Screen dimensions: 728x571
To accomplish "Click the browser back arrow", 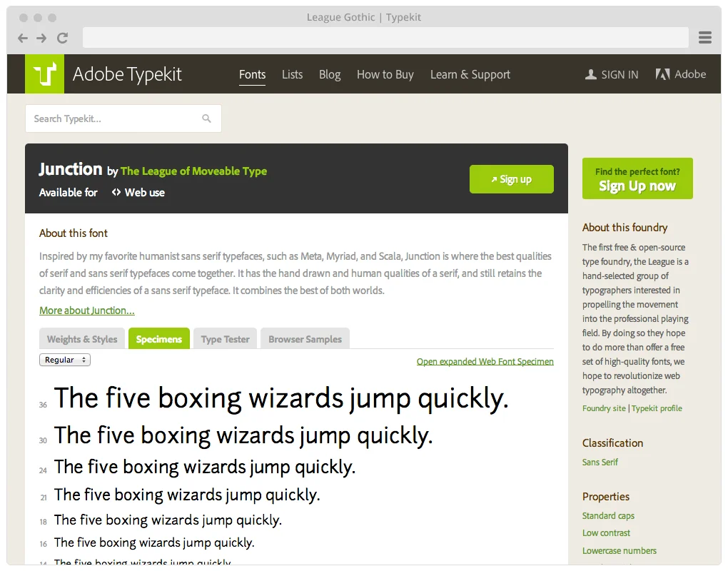I will coord(23,38).
